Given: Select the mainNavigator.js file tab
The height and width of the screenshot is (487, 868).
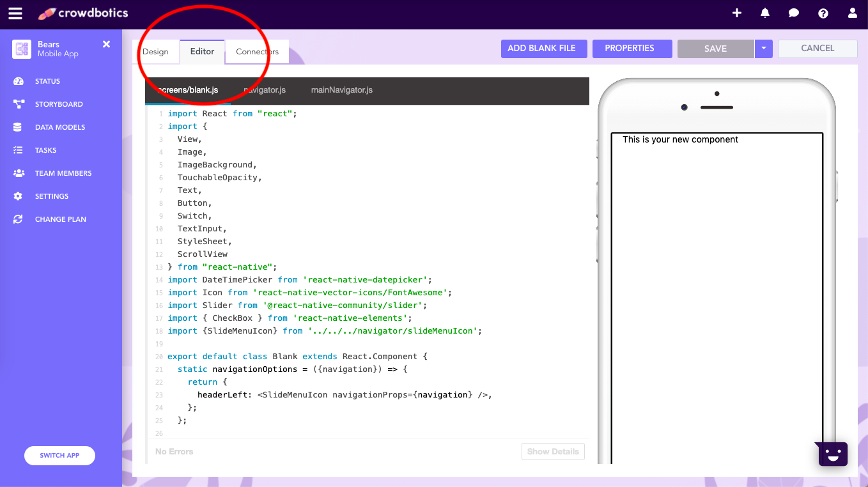Looking at the screenshot, I should pyautogui.click(x=342, y=90).
